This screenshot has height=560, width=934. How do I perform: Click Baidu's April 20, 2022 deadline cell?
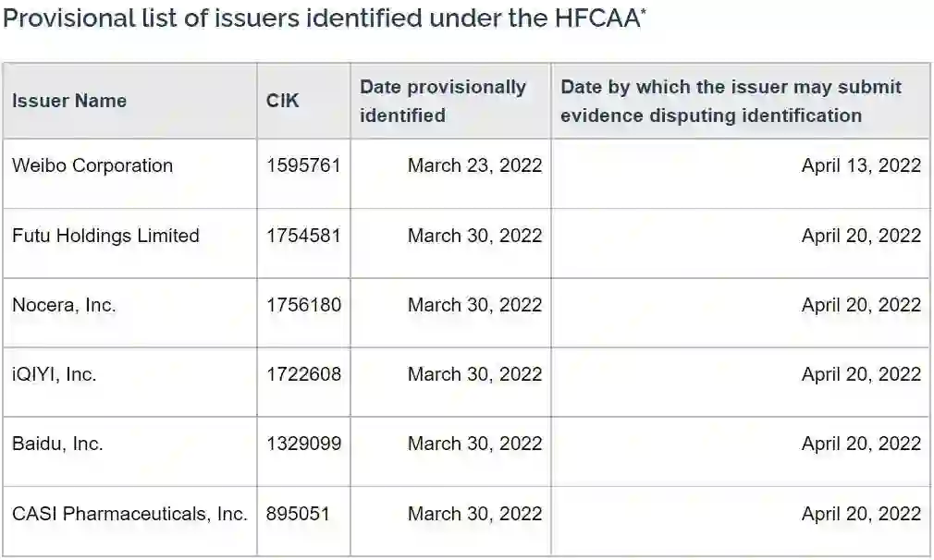(x=861, y=444)
